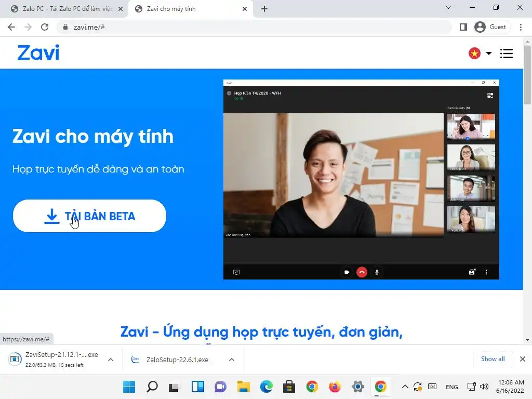This screenshot has width=532, height=399.
Task: Open a new browser tab
Action: [264, 9]
